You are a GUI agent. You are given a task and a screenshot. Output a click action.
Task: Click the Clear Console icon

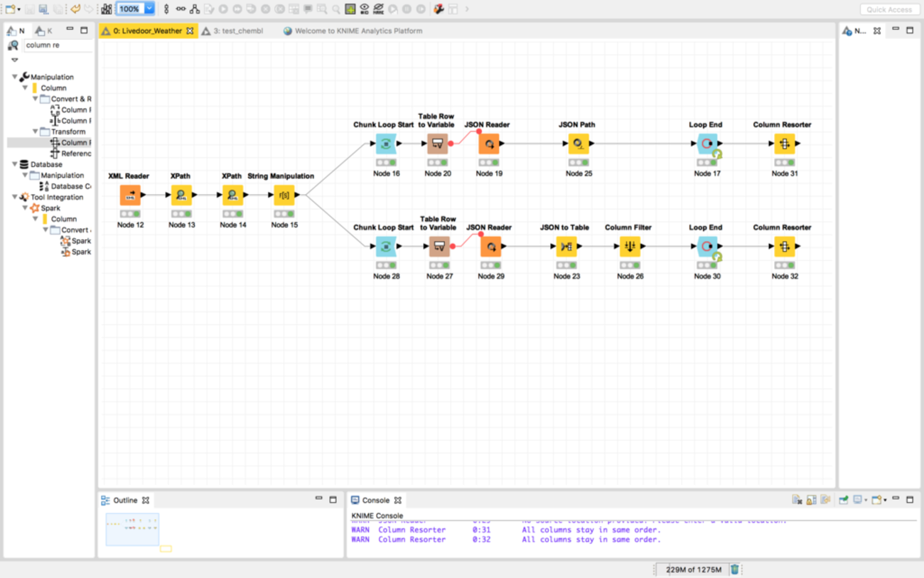(x=797, y=501)
